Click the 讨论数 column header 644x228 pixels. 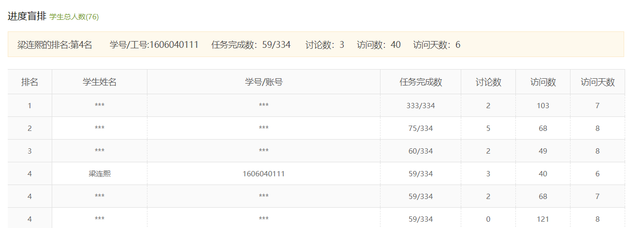point(488,82)
